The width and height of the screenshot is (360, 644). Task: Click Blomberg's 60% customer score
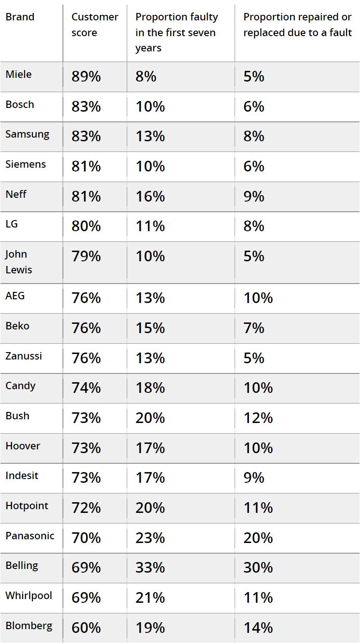point(86,628)
